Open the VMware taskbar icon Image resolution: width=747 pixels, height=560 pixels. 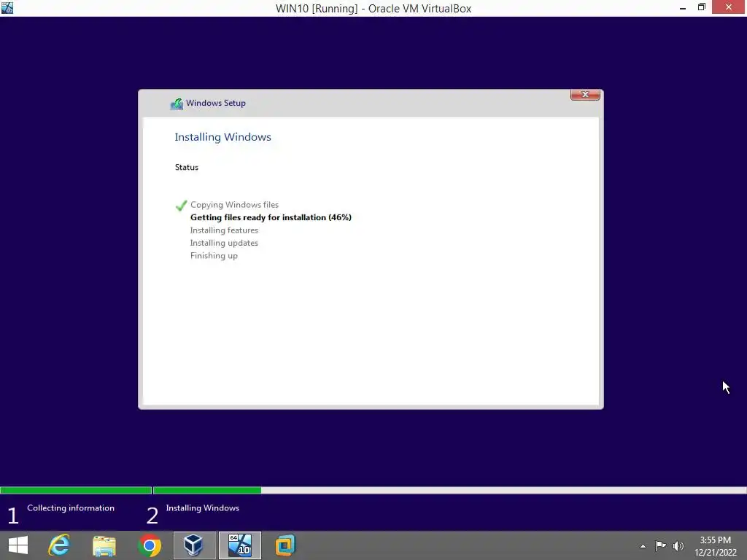click(x=285, y=545)
